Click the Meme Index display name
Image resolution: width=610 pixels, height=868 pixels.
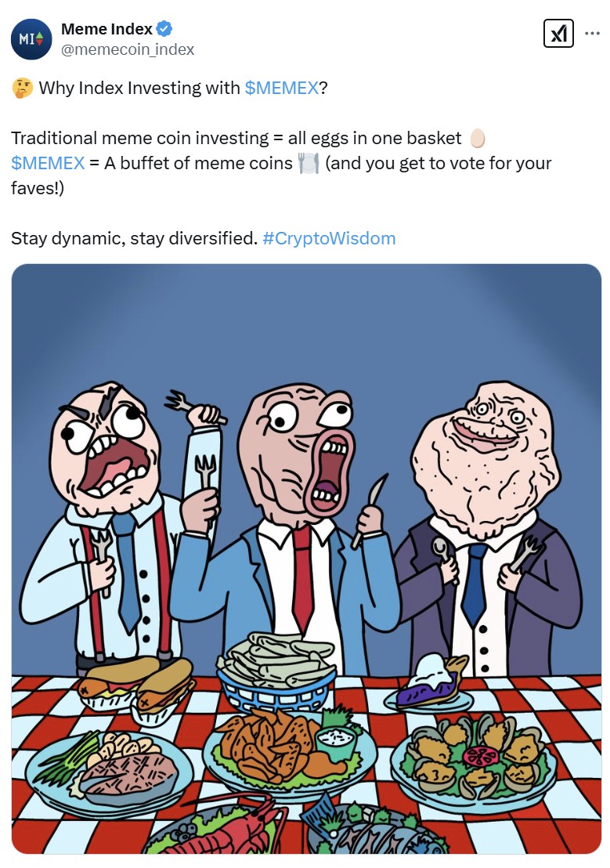(x=106, y=28)
